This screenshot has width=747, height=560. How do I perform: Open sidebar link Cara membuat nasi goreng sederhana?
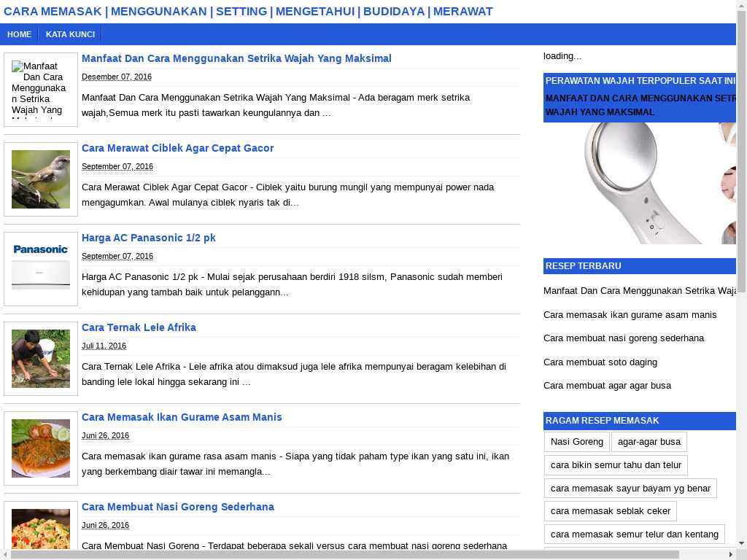pyautogui.click(x=624, y=338)
